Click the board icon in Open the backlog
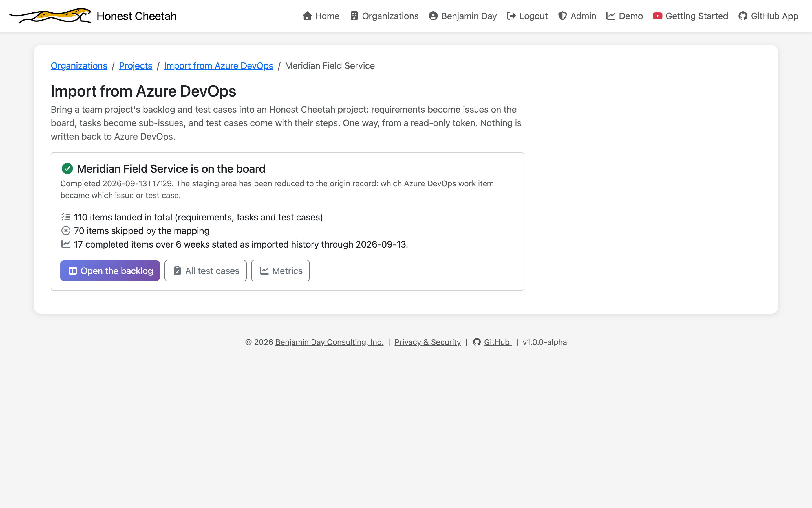Screen dimensions: 812x508 [73, 271]
